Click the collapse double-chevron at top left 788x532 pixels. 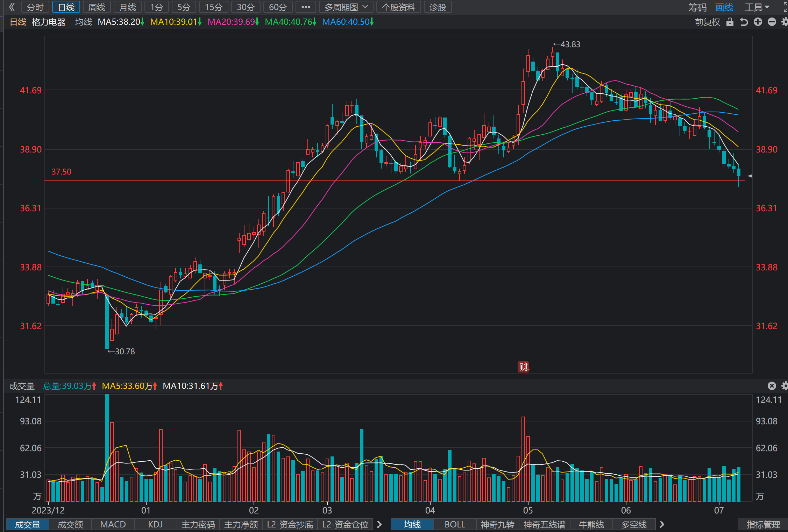(12, 7)
